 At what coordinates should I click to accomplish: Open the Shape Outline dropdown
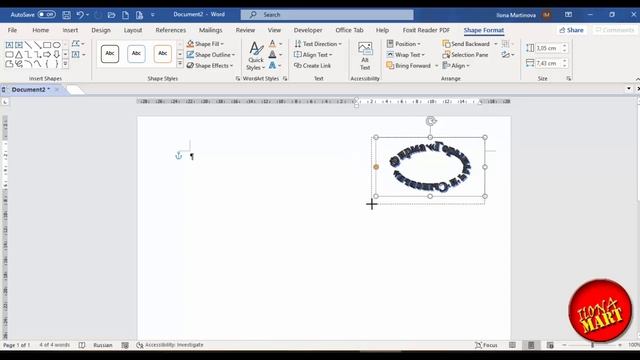[211, 55]
